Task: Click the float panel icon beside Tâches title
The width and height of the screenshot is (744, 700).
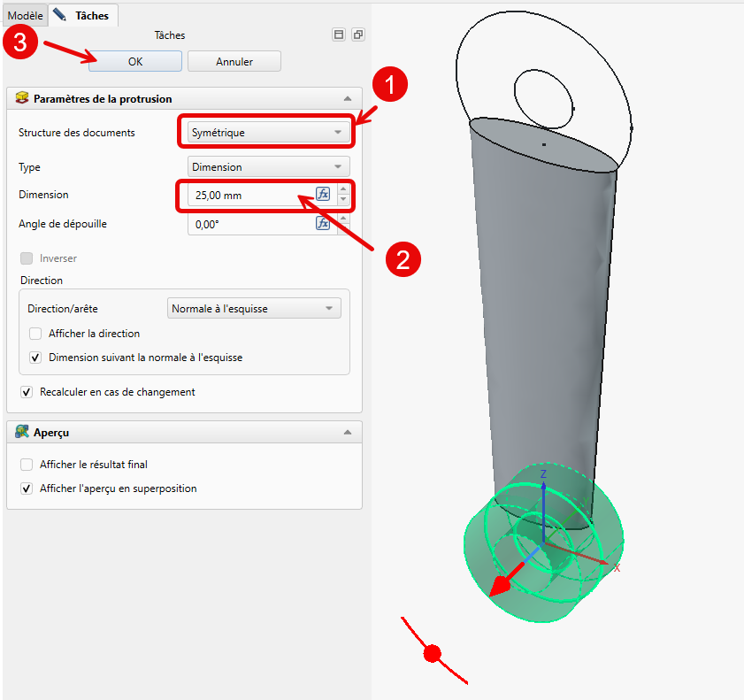Action: tap(357, 35)
